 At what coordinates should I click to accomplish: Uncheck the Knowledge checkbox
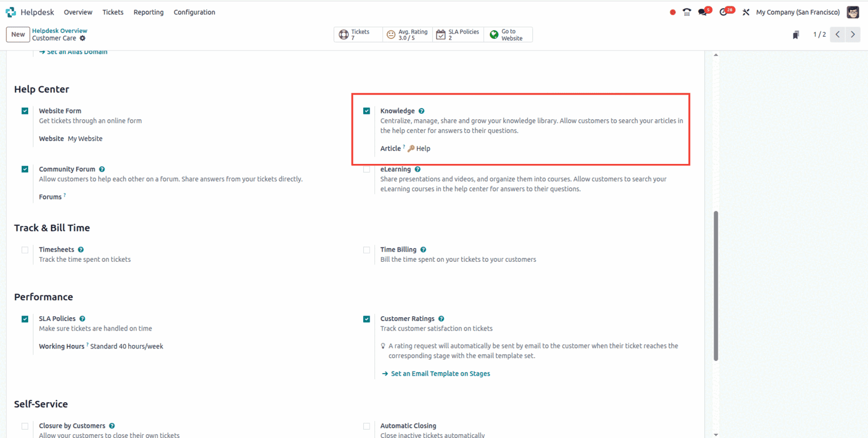click(366, 111)
